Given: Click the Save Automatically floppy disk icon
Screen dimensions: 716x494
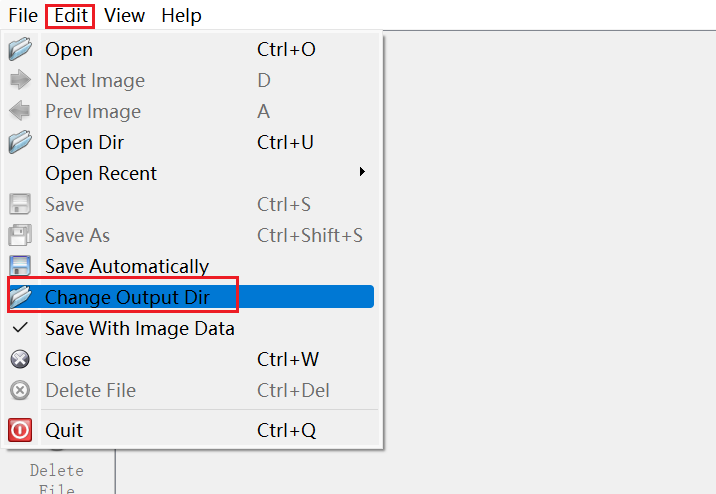Looking at the screenshot, I should (20, 266).
